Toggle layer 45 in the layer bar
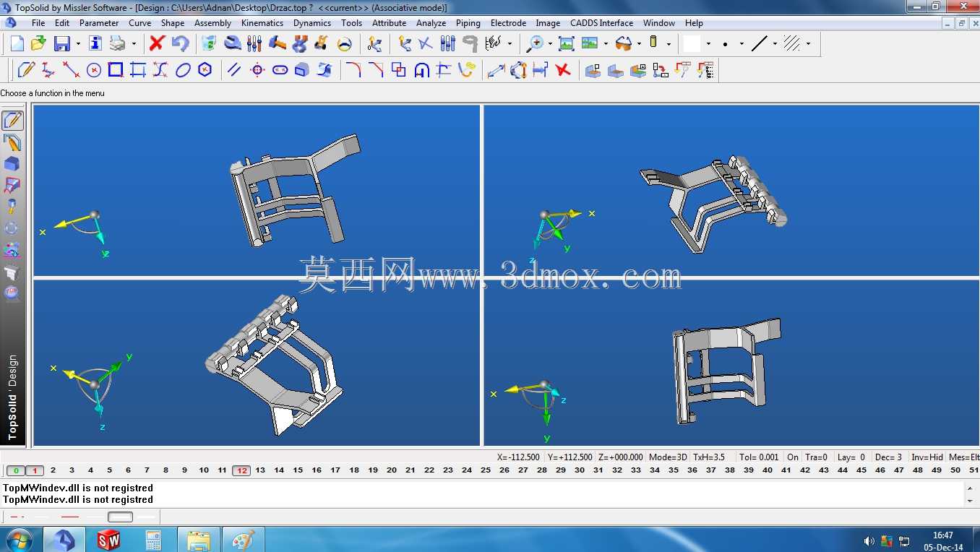This screenshot has height=552, width=980. point(861,470)
